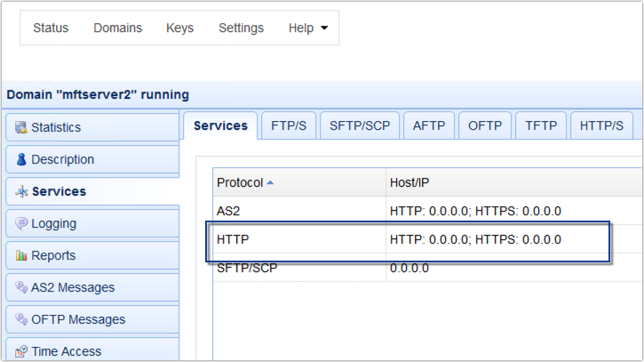Click the Host/IP column header

(x=409, y=182)
